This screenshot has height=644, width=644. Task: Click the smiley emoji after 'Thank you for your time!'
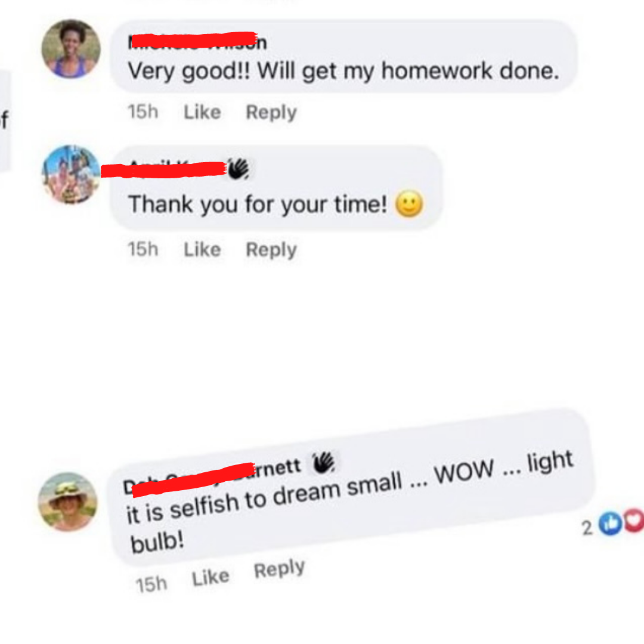pos(408,204)
